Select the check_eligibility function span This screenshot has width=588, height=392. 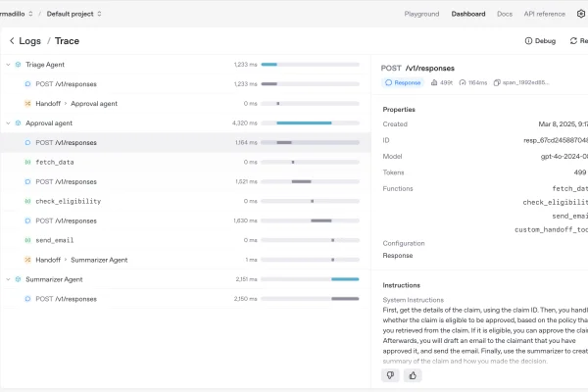(186, 201)
